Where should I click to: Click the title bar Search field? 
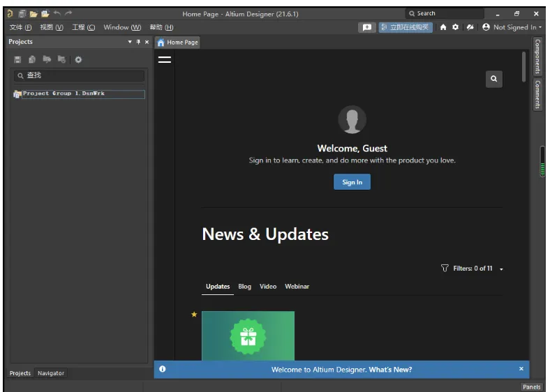[x=445, y=13]
